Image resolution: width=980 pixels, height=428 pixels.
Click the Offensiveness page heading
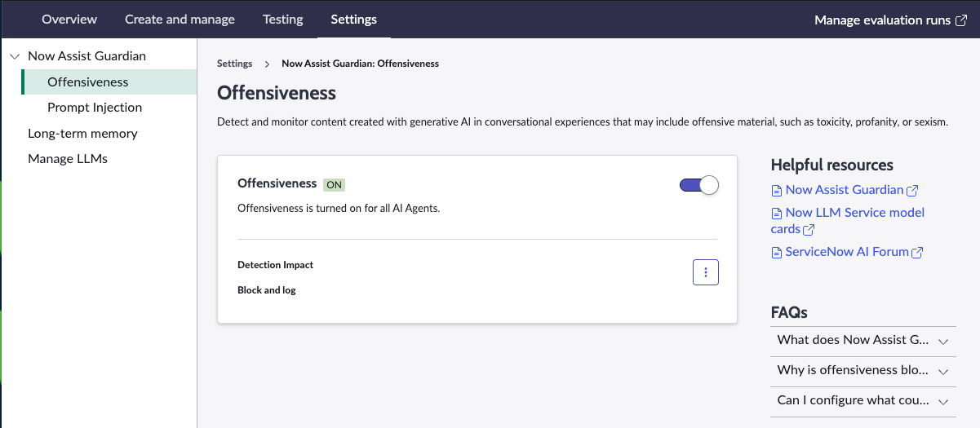(277, 93)
